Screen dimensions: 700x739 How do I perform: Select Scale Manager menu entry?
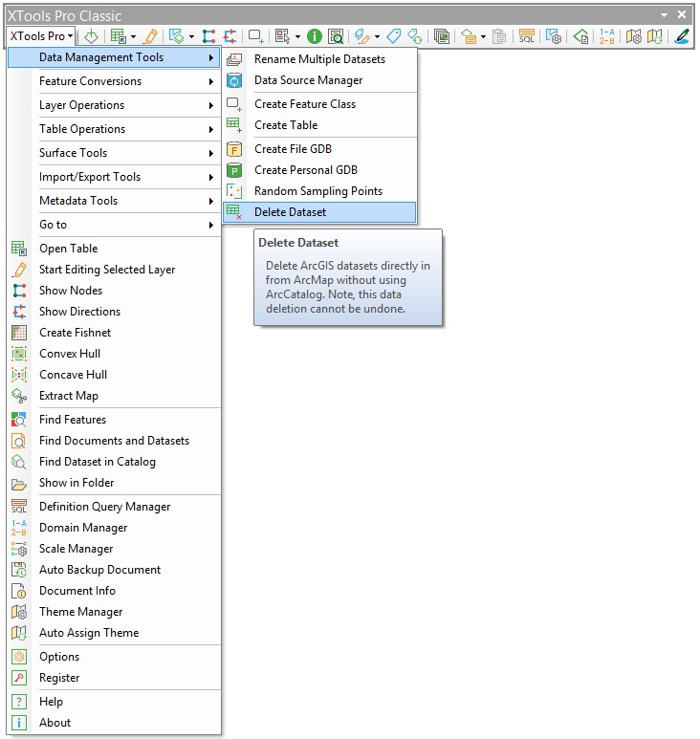(114, 549)
